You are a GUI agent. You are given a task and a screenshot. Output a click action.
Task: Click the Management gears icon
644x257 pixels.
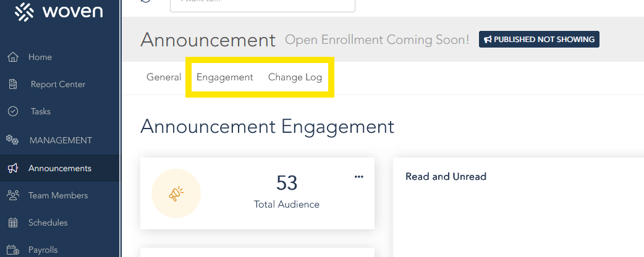(12, 140)
